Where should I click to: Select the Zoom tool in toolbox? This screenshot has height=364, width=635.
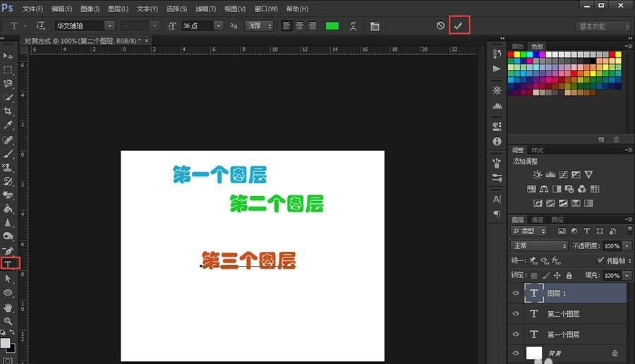pos(8,321)
